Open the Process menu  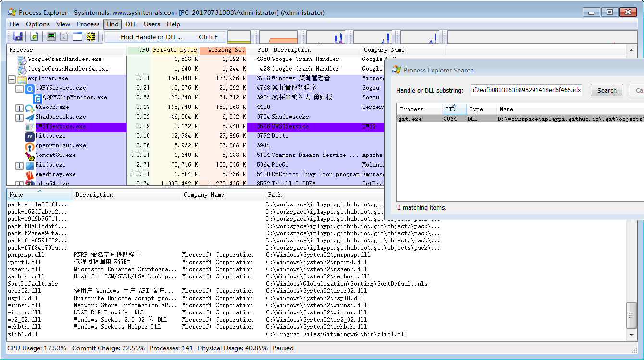click(88, 24)
